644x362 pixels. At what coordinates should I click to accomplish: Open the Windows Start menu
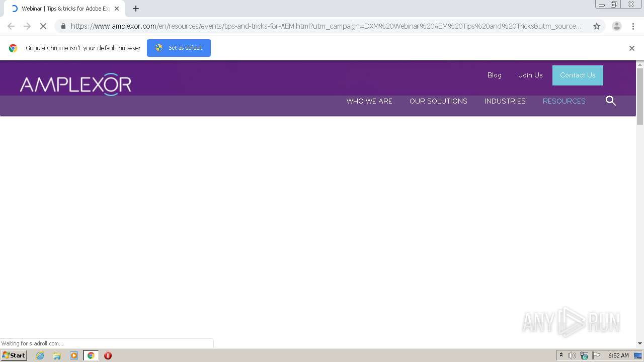click(x=14, y=355)
